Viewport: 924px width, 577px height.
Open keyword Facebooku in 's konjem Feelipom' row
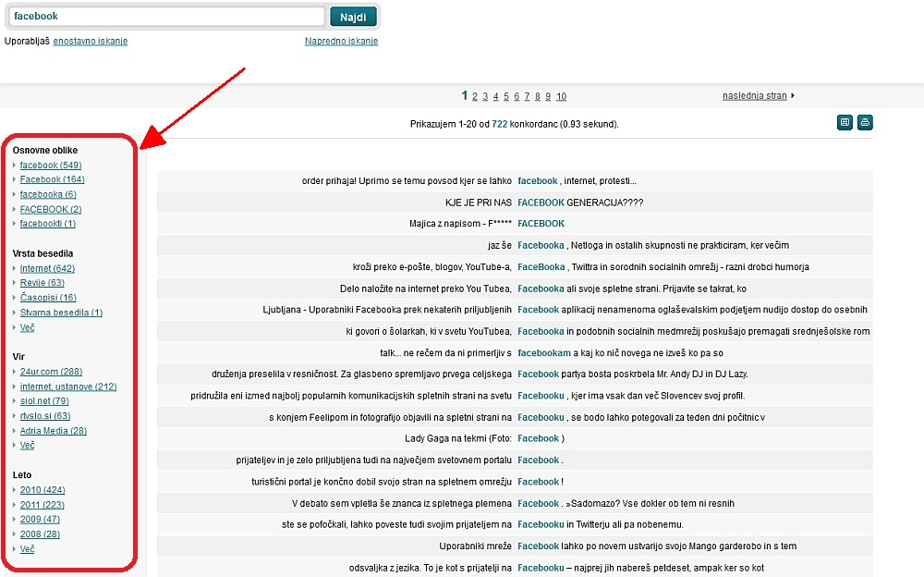tap(541, 418)
